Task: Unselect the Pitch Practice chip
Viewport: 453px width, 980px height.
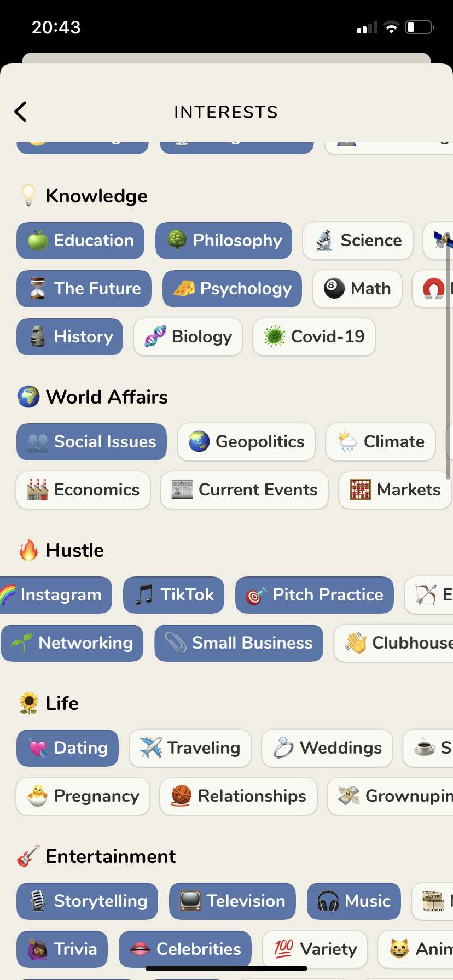Action: [315, 595]
